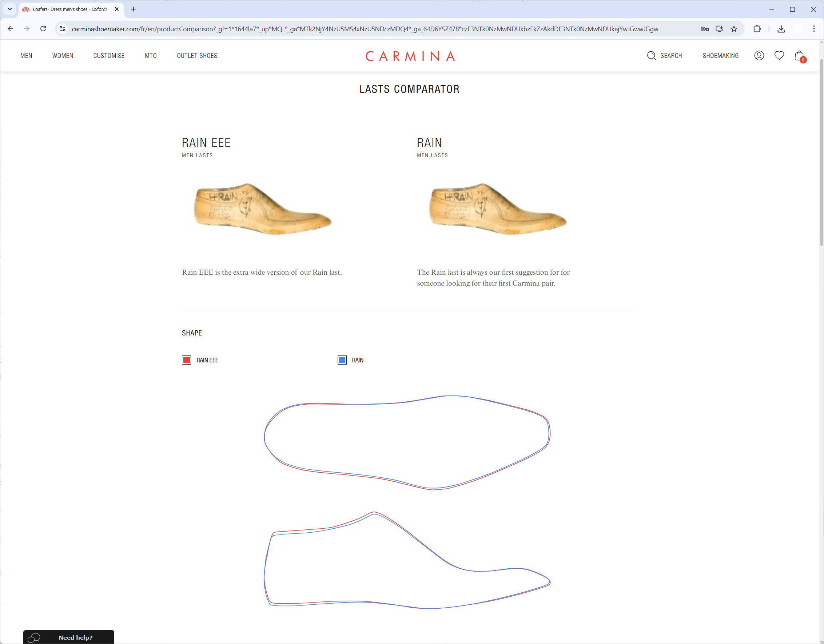Image resolution: width=824 pixels, height=644 pixels.
Task: Go to the OUTLET SHOES link
Action: tap(197, 55)
